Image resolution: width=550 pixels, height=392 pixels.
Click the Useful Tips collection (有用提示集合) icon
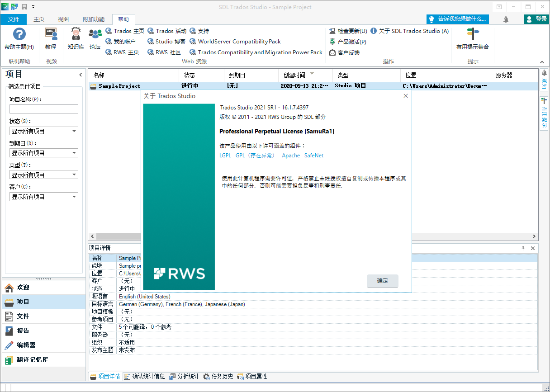(473, 34)
